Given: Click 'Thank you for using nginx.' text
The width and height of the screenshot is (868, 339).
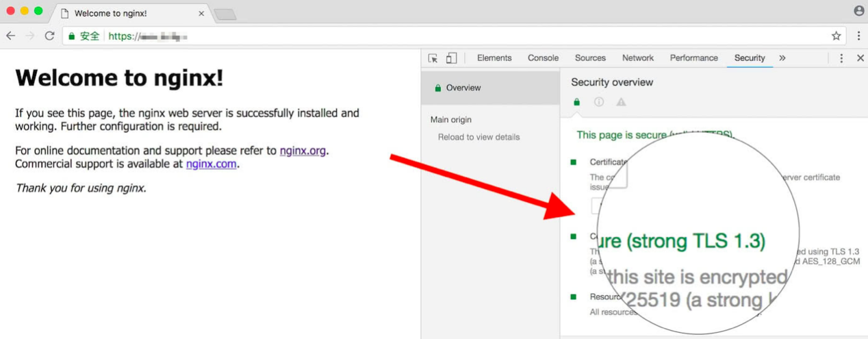Looking at the screenshot, I should click(81, 188).
